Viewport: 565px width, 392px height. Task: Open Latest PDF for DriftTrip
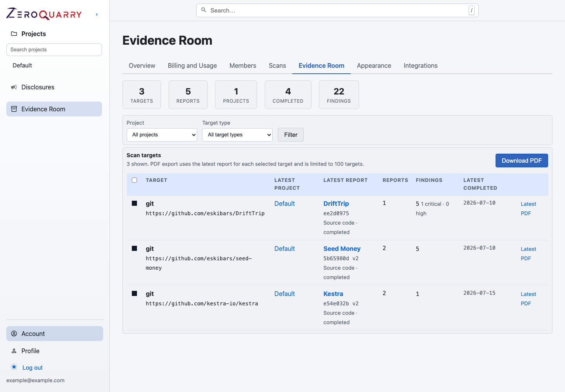point(529,209)
